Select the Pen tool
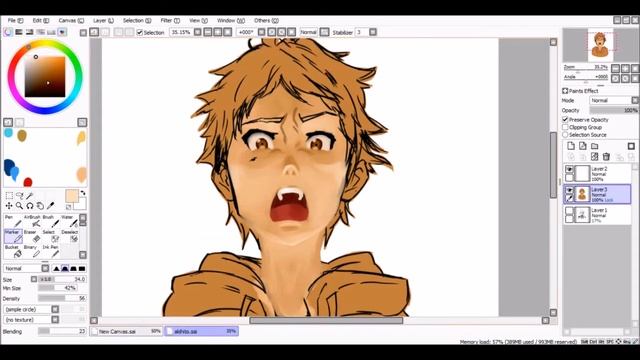 (13, 221)
